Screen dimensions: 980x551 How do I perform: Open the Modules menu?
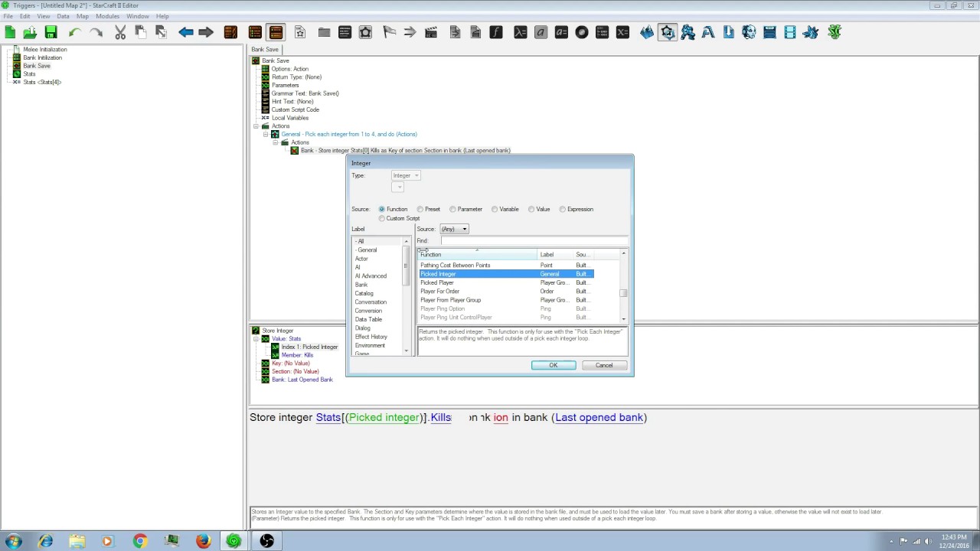pos(107,16)
